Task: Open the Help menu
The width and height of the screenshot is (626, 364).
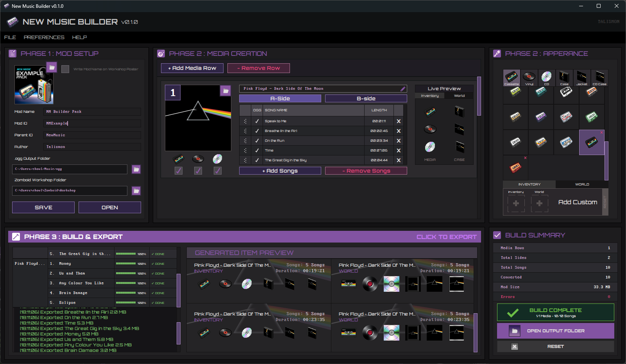Action: (79, 37)
